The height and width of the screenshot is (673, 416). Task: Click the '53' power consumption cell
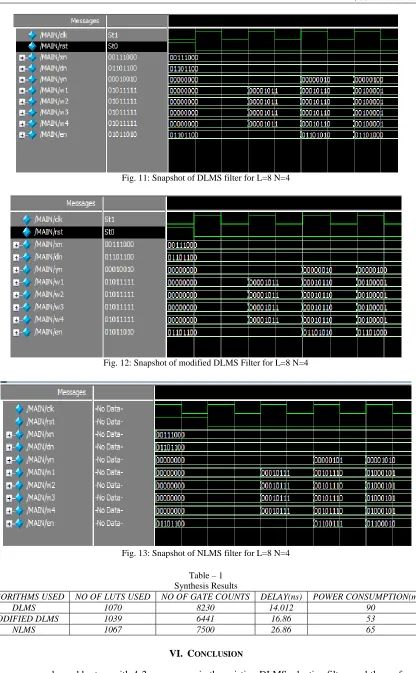point(370,619)
